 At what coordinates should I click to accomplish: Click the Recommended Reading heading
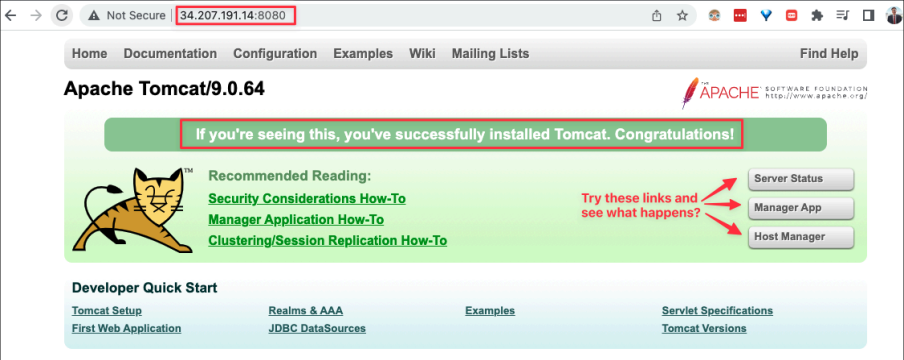[x=289, y=176]
